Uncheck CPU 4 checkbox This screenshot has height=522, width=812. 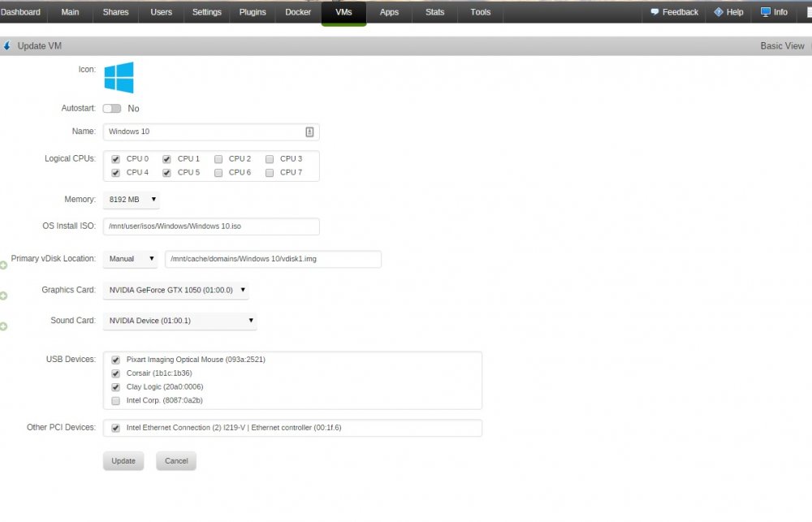(x=115, y=172)
